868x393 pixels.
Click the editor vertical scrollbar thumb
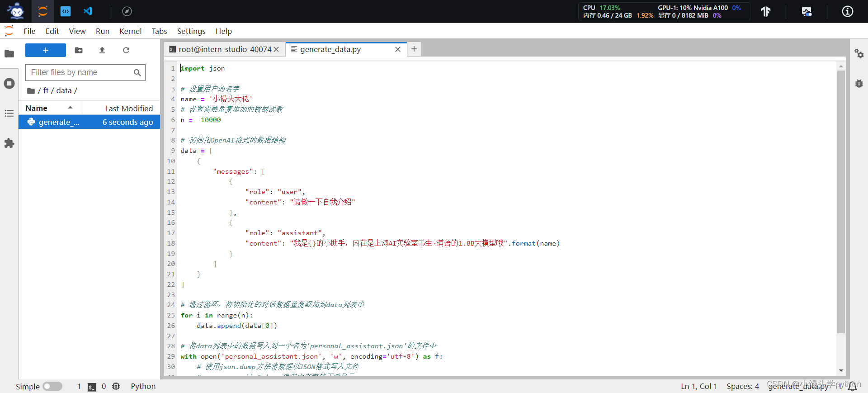click(x=841, y=201)
